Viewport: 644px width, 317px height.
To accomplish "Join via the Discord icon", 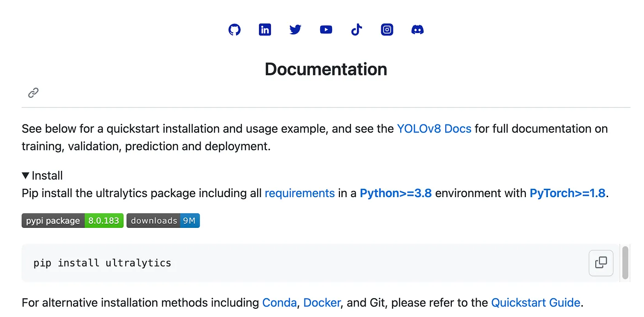I will click(417, 30).
